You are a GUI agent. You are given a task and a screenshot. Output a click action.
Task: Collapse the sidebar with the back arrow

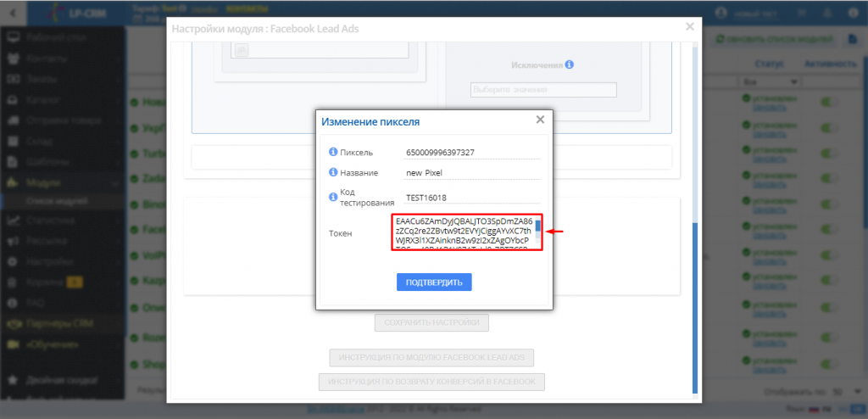coord(13,12)
